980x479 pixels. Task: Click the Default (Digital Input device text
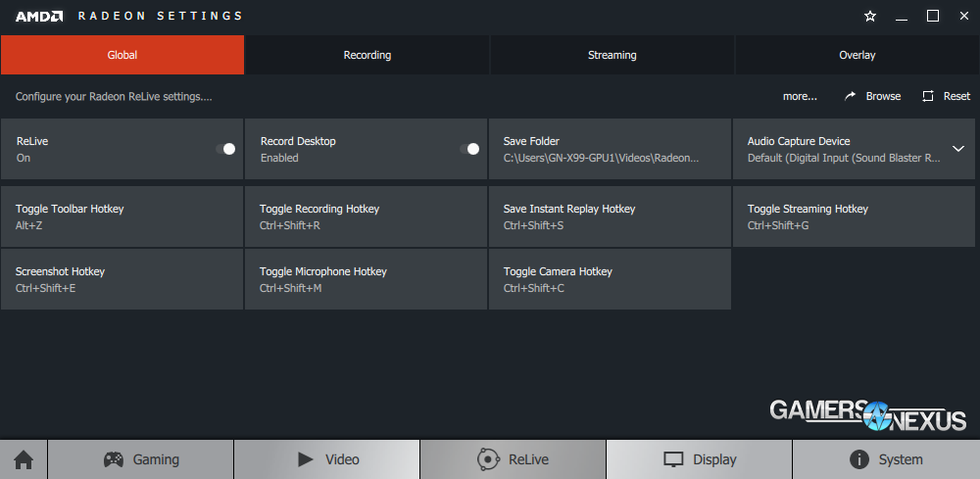tap(844, 158)
